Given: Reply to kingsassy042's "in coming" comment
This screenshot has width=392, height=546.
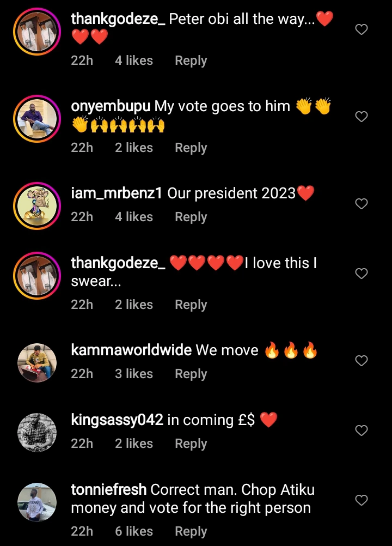Looking at the screenshot, I should coord(191,444).
